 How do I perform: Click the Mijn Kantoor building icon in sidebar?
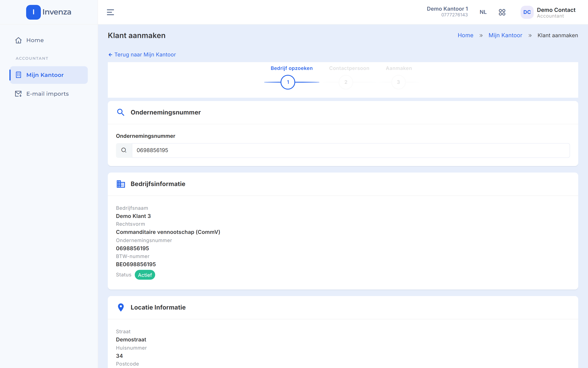coord(18,75)
